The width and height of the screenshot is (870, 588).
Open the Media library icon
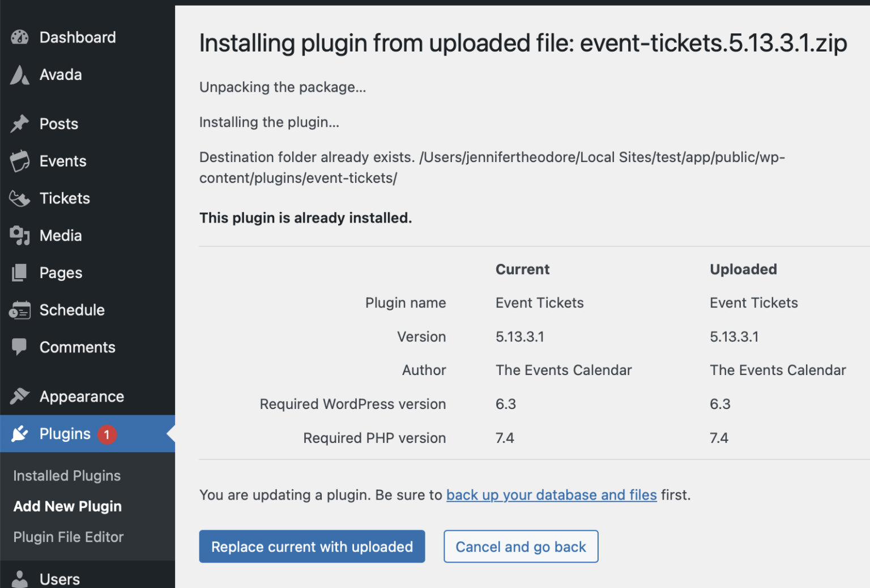(19, 235)
